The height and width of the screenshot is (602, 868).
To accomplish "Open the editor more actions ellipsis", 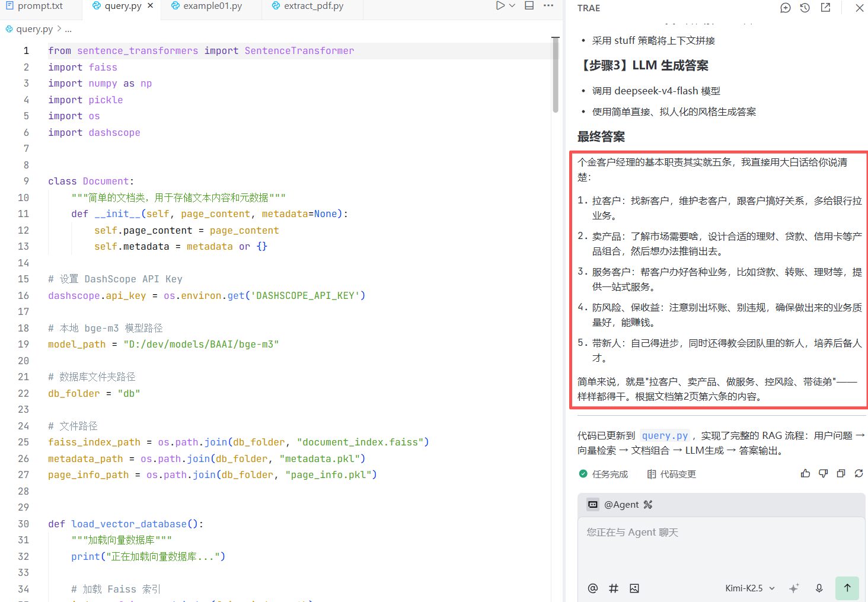I will click(x=548, y=6).
